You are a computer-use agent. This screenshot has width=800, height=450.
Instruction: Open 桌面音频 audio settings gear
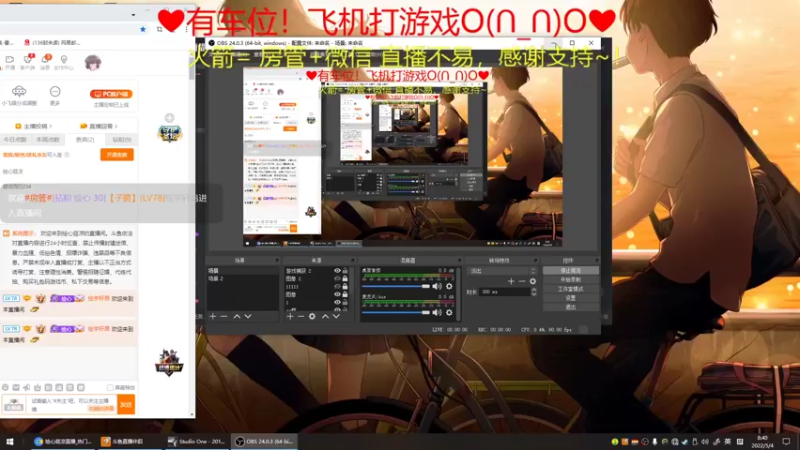coord(449,286)
